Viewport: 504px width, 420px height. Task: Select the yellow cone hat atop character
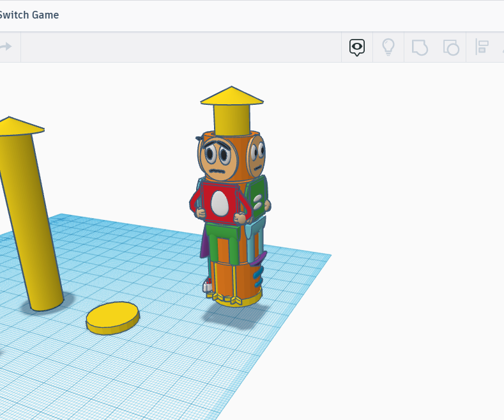click(x=232, y=97)
